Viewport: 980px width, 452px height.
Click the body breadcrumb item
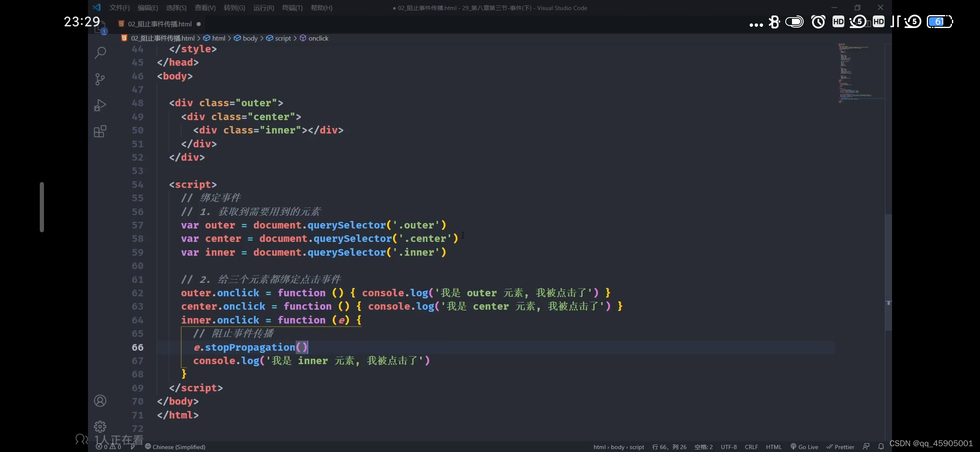pos(250,38)
